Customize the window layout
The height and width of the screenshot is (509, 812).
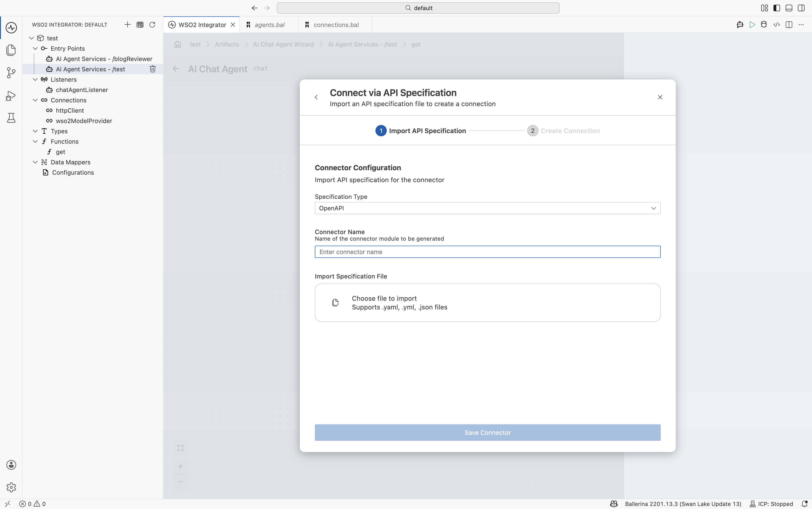(x=765, y=8)
